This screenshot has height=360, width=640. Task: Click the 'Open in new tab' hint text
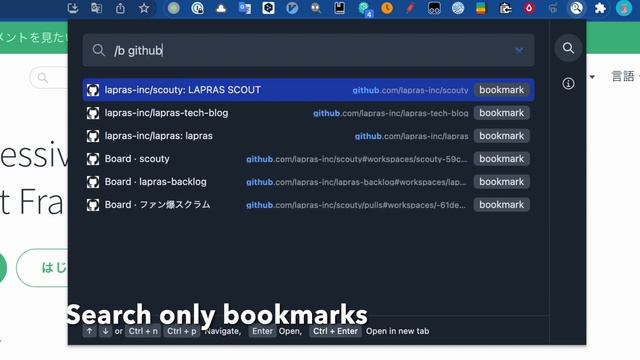(398, 331)
